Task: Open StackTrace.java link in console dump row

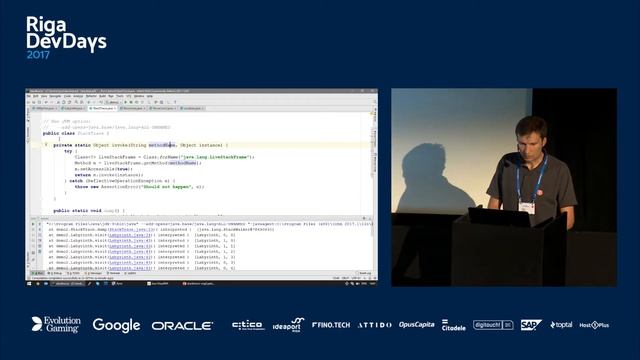Action: click(130, 229)
